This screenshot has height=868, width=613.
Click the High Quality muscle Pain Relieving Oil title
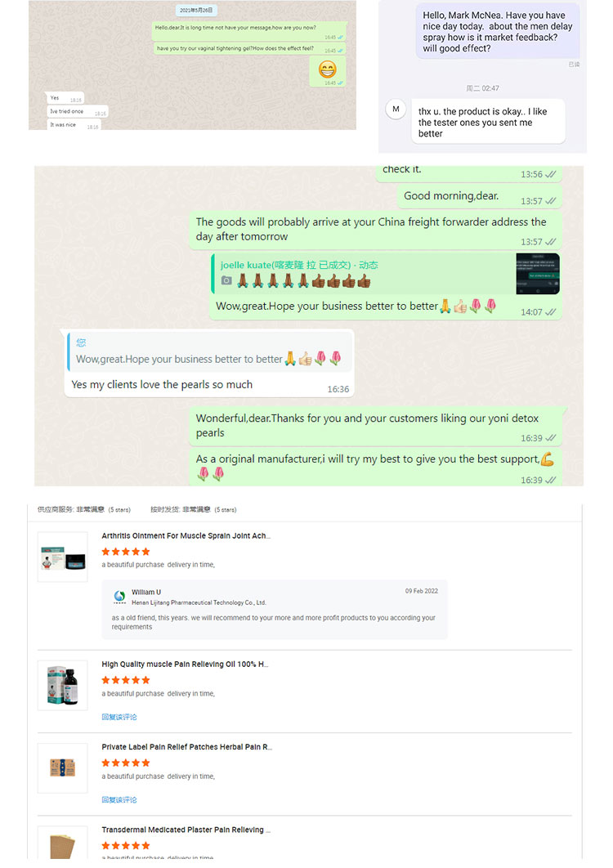[x=185, y=664]
